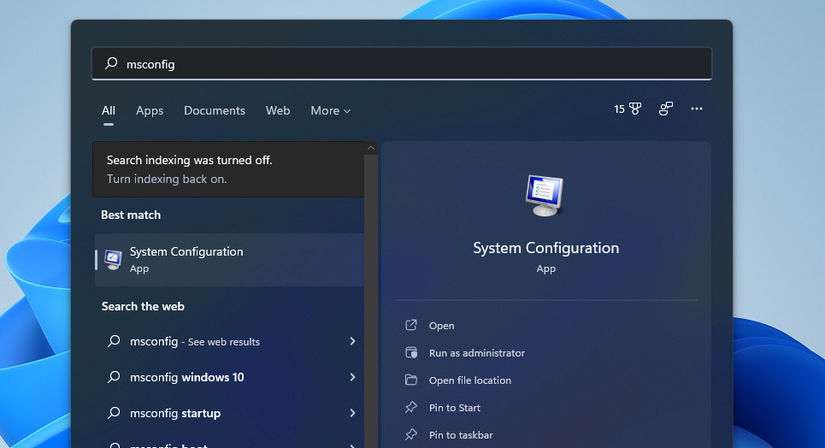Expand the More filter dropdown

click(330, 111)
